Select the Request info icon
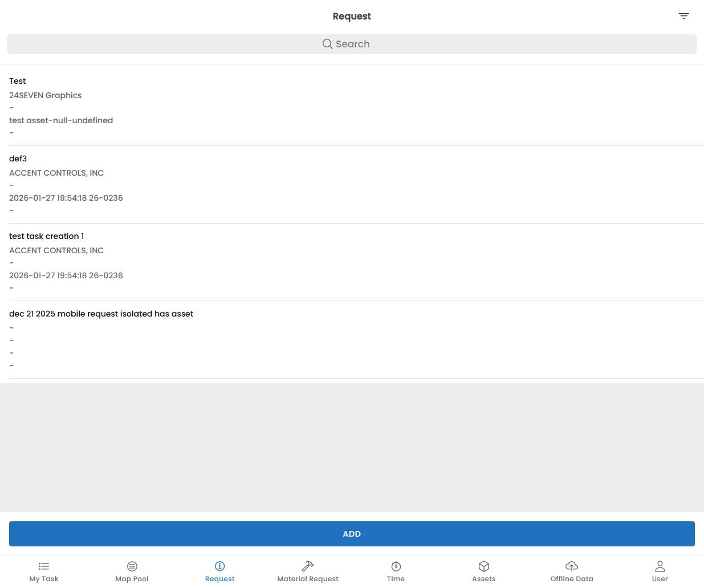 coord(220,566)
